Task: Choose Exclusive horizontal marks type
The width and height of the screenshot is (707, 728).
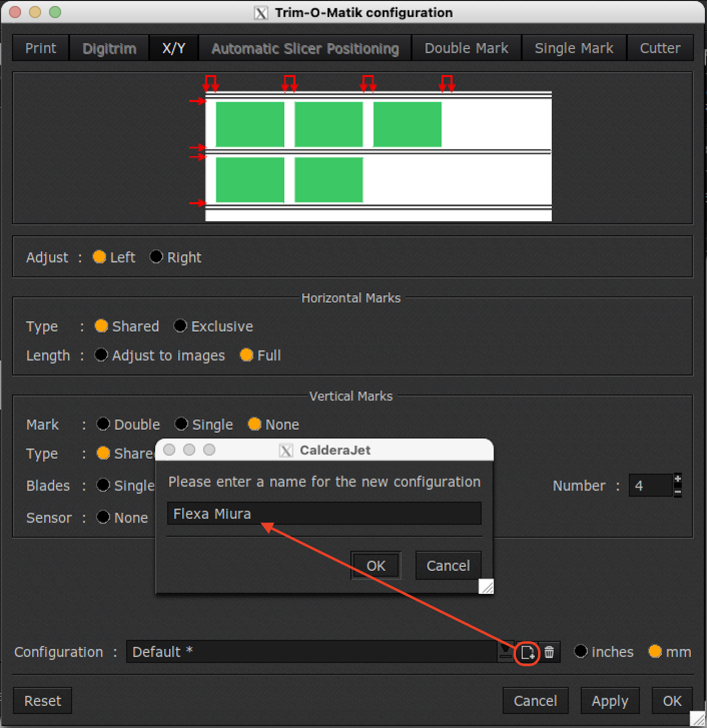Action: coord(180,326)
